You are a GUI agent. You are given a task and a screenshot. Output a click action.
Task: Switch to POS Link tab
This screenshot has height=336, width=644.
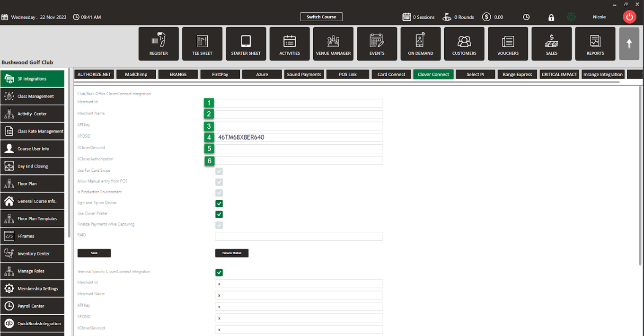[x=348, y=74]
